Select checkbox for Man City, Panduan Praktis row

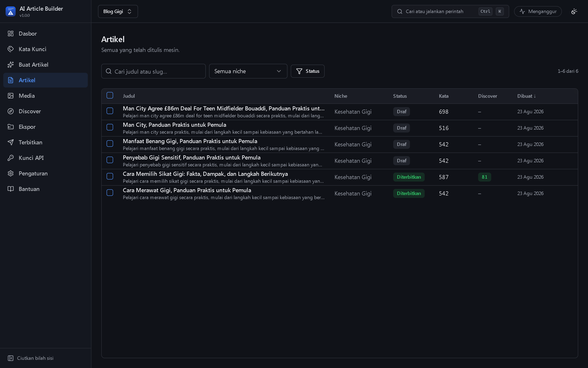[x=110, y=127]
